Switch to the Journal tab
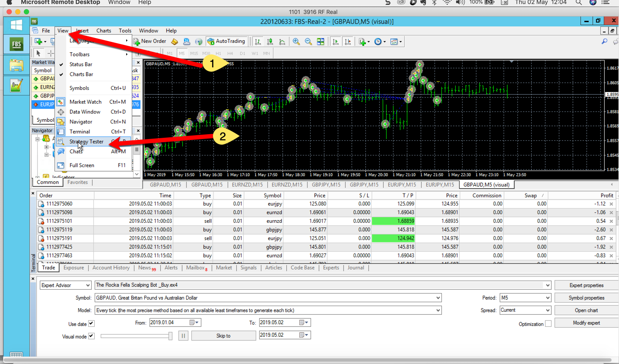619x364 pixels. pyautogui.click(x=356, y=268)
